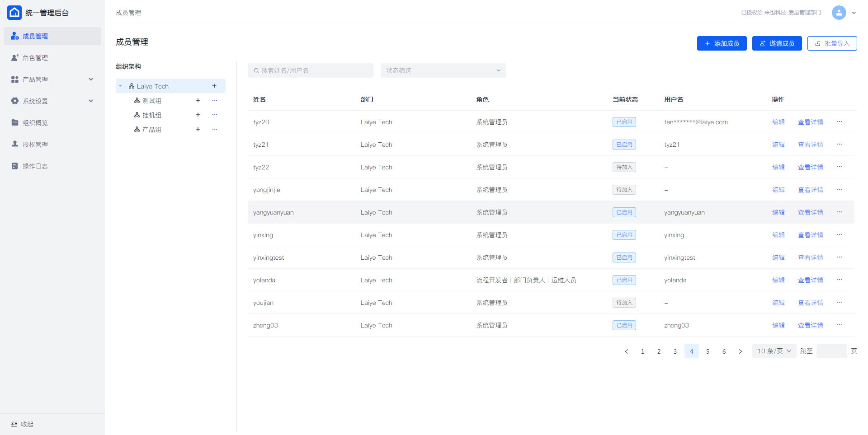Image resolution: width=868 pixels, height=435 pixels.
Task: Select the 产品组 department node
Action: (x=152, y=130)
